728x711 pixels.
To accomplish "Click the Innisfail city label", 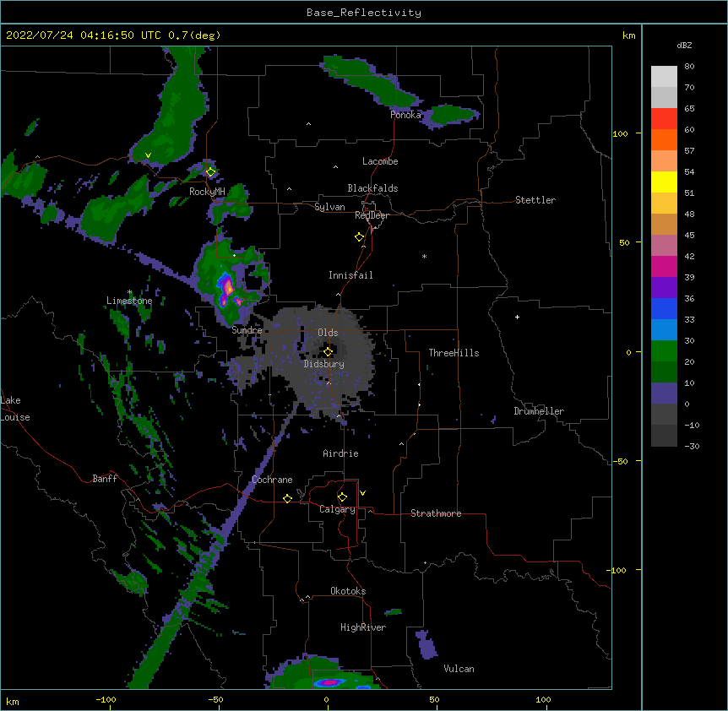I will click(350, 275).
